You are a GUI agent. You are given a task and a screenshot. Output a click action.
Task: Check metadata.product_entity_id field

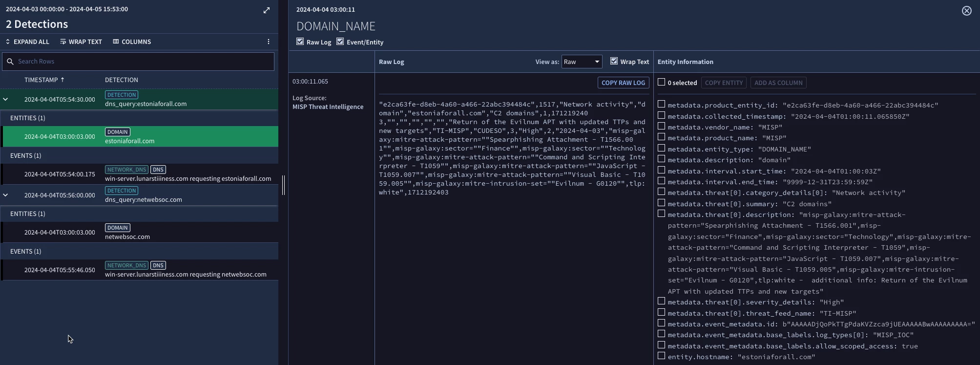661,104
